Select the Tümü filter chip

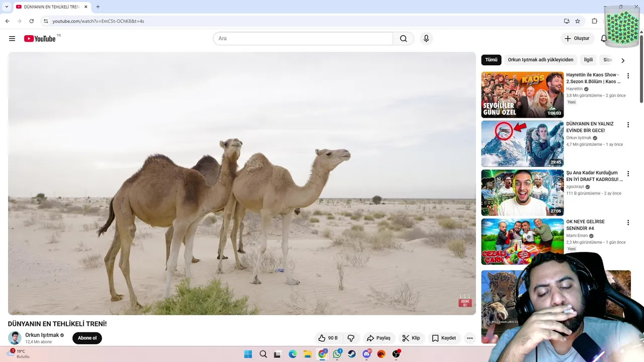pos(491,60)
